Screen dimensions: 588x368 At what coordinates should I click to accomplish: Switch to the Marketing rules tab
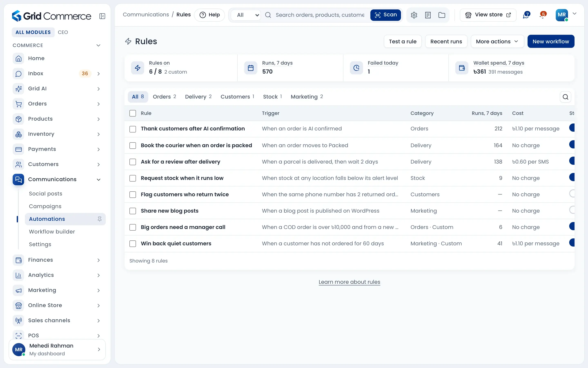point(307,97)
